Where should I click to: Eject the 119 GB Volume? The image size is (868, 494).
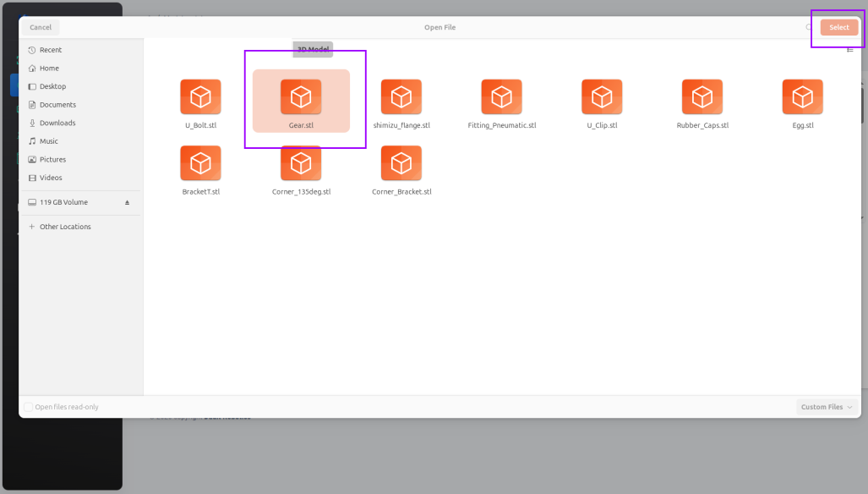pyautogui.click(x=128, y=203)
